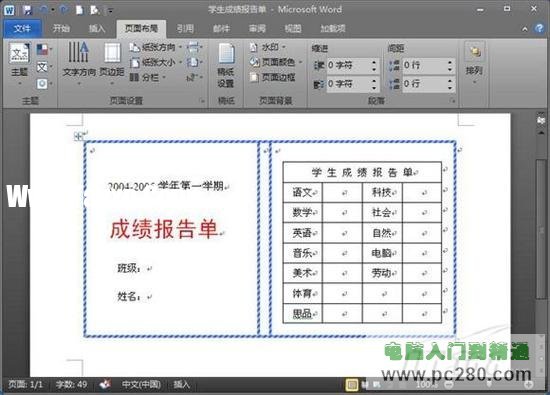Select the 页面布局 page layout tab
This screenshot has width=550, height=395.
coord(141,28)
